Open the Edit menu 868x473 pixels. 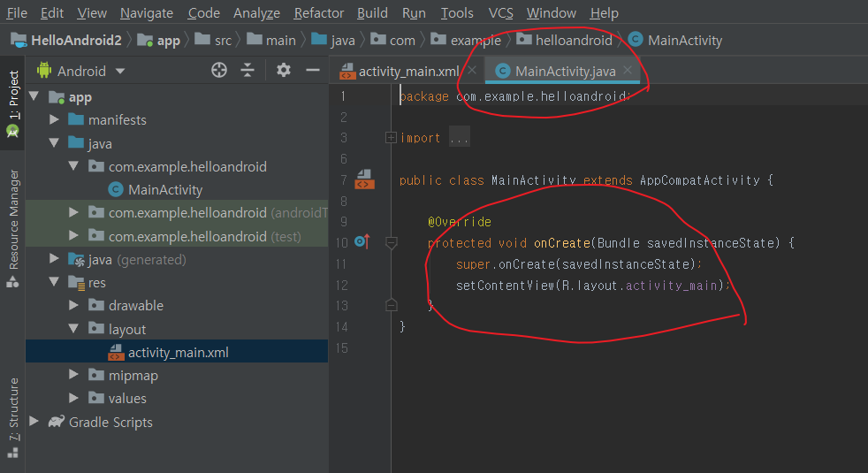pos(52,12)
